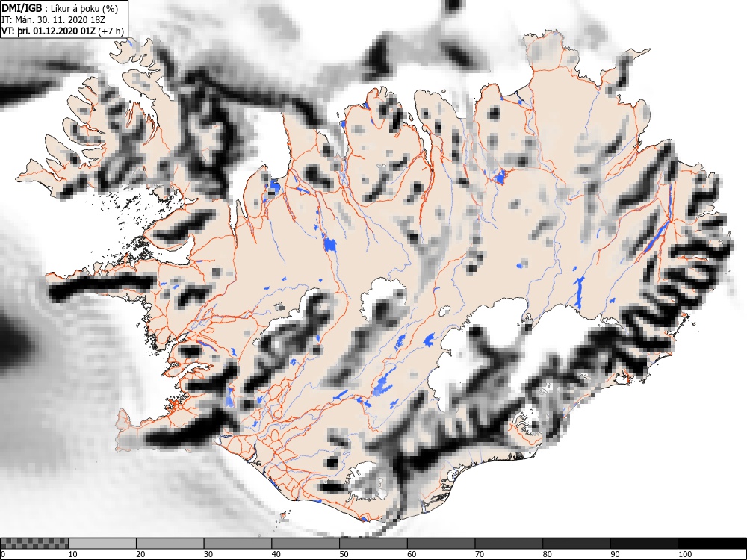Viewport: 747px width, 560px height.
Task: Click the 40–50 gray legend swatch
Action: 306,544
